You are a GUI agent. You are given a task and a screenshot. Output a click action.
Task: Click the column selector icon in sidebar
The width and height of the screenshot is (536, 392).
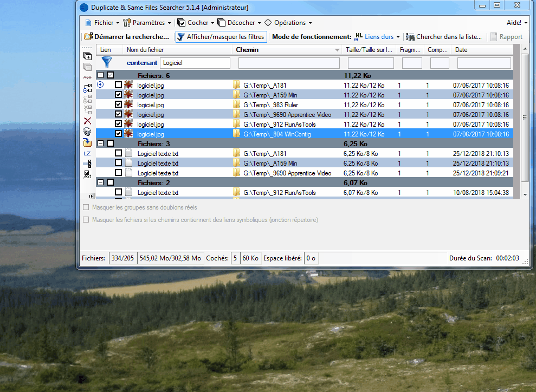coord(87,164)
